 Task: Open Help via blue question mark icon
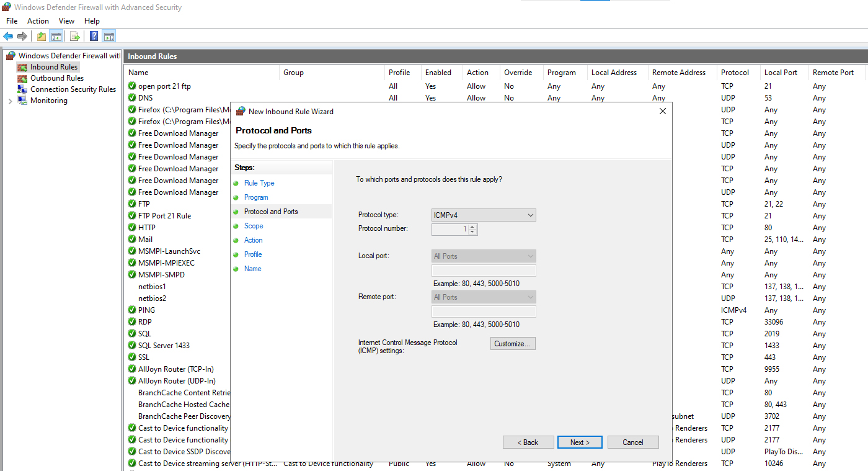(x=94, y=36)
